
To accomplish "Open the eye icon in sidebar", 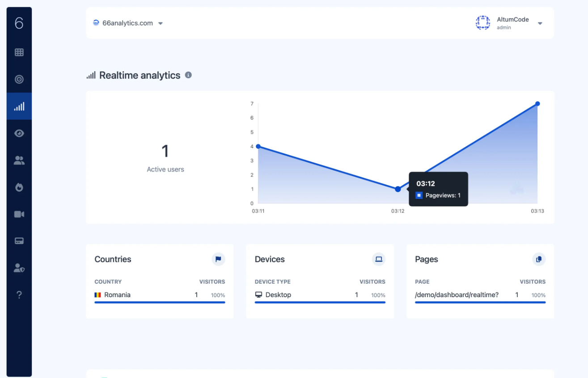I will coord(19,133).
